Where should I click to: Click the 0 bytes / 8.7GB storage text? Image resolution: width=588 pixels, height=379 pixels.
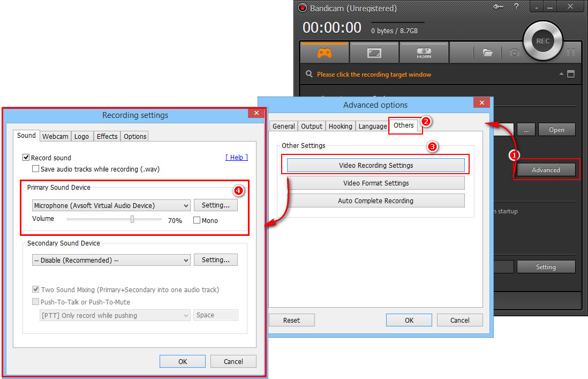(x=394, y=31)
